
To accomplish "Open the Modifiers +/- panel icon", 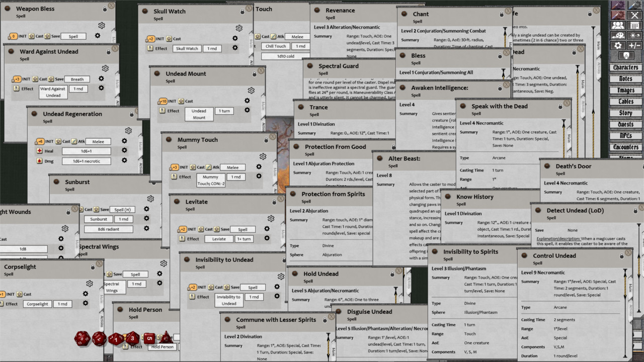I will [635, 45].
